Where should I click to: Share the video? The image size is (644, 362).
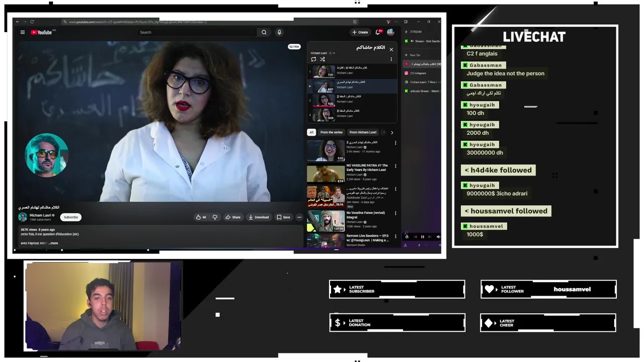pos(232,217)
